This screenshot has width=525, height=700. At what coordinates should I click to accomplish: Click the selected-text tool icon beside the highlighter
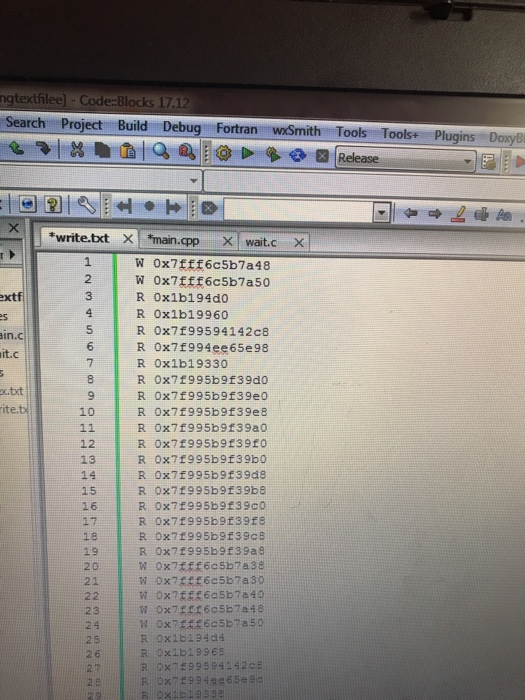pyautogui.click(x=481, y=215)
